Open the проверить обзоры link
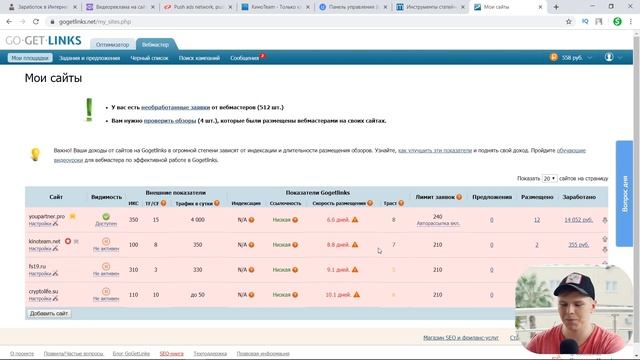640x360 pixels. tap(170, 121)
